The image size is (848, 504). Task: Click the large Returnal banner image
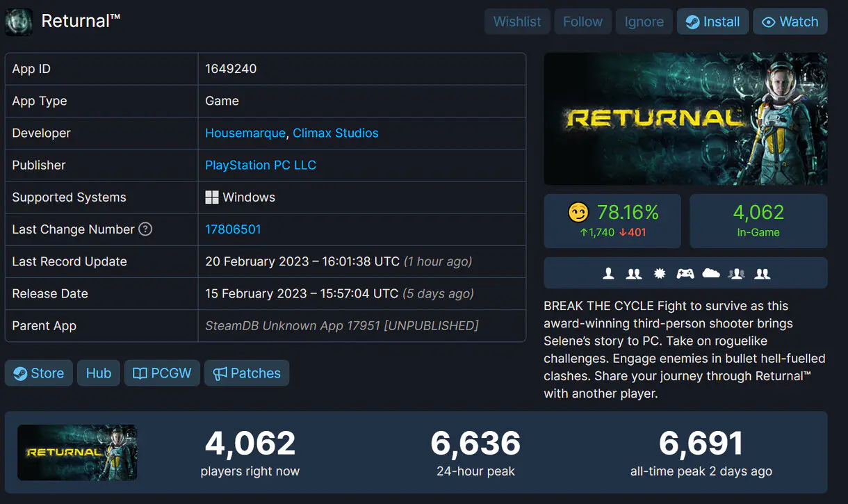pyautogui.click(x=685, y=119)
